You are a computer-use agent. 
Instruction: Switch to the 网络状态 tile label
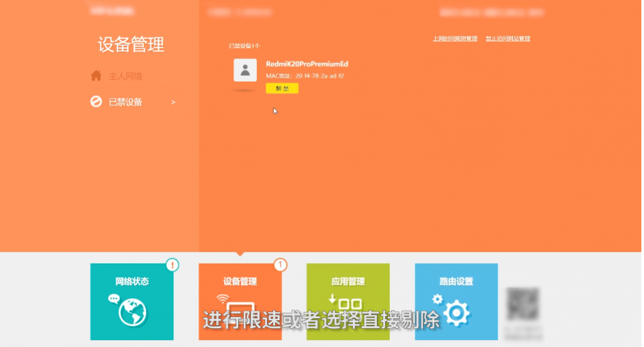131,281
